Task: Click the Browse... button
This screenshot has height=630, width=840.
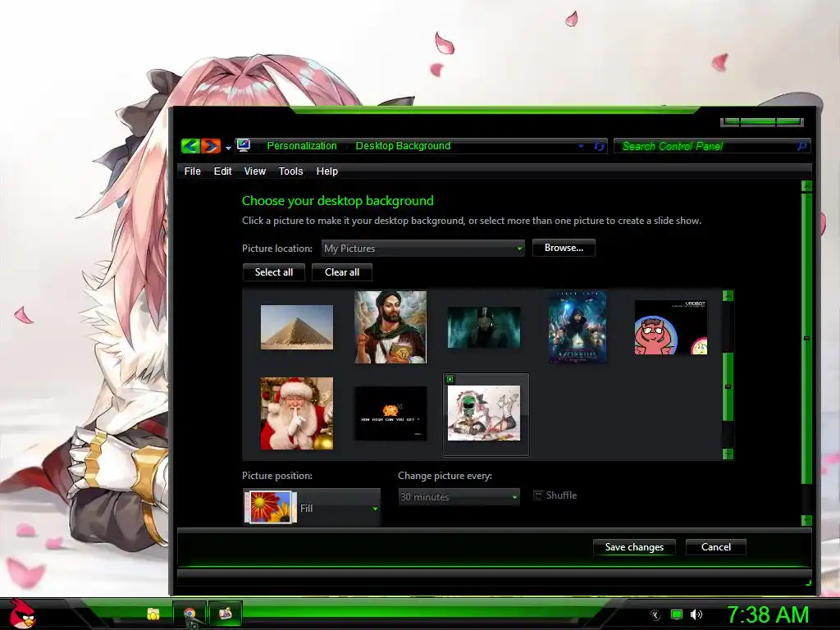Action: pyautogui.click(x=564, y=248)
